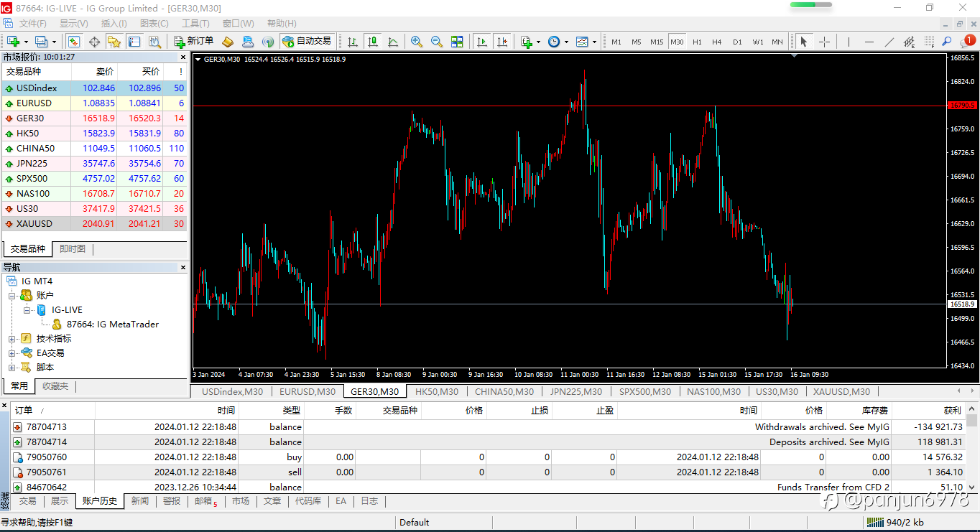980x532 pixels.
Task: Set timeframe to M1
Action: [616, 42]
